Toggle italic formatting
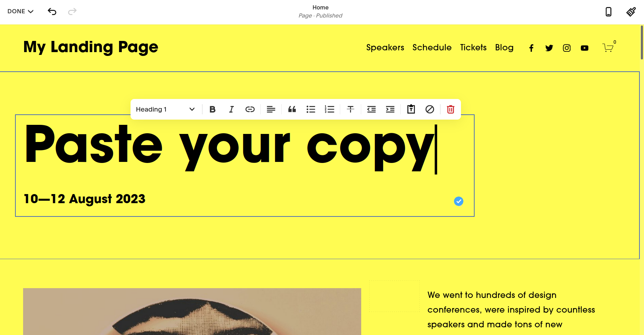The image size is (644, 335). point(231,109)
